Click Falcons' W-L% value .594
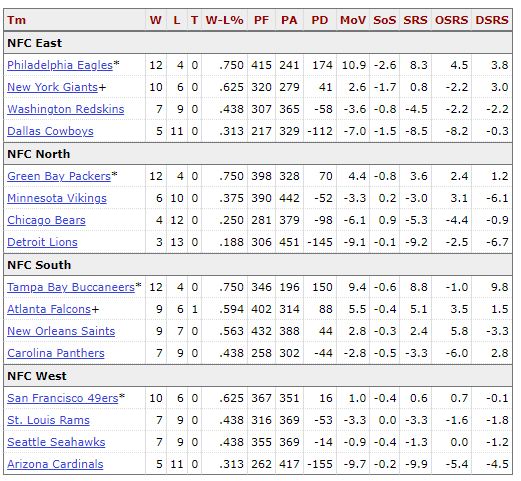 [x=231, y=309]
